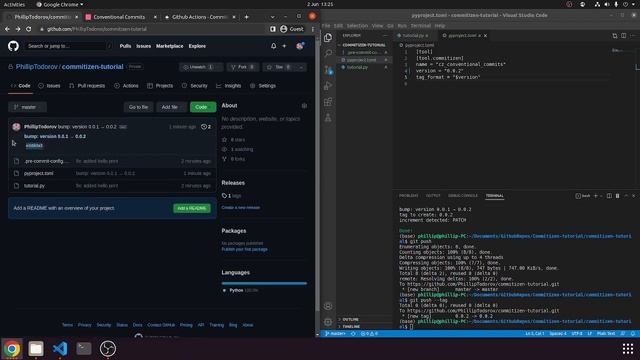Split the terminal panel in VS Code

[609, 196]
